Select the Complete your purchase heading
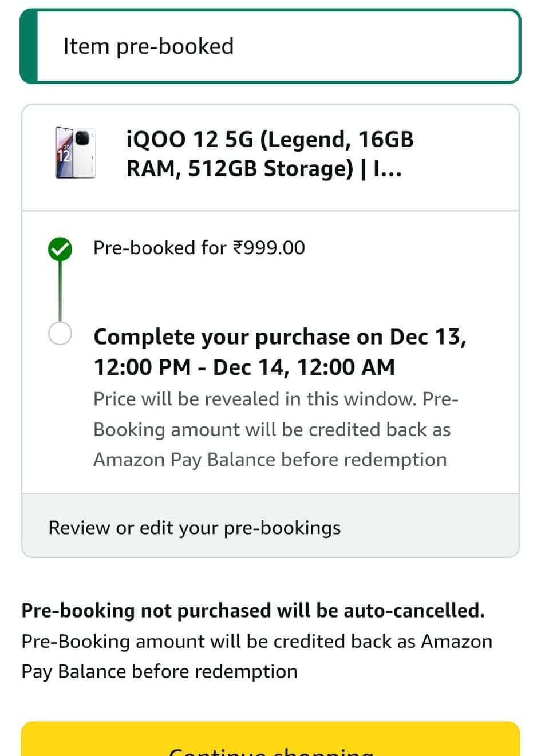 [280, 351]
